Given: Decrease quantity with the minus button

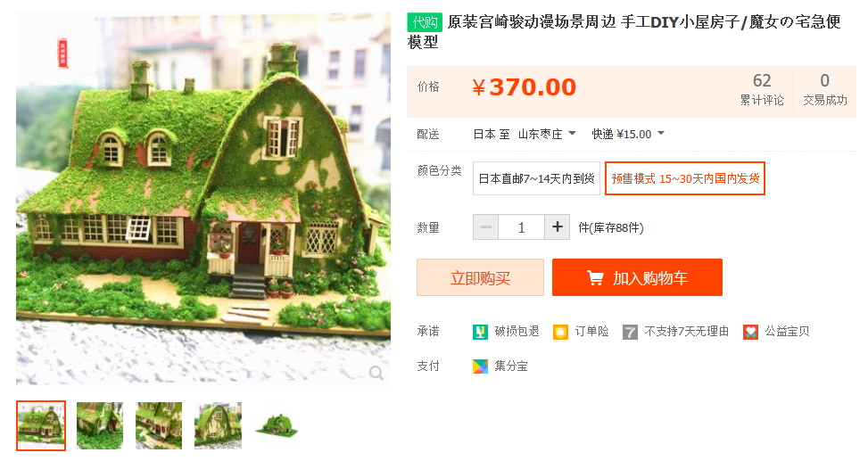Looking at the screenshot, I should [486, 226].
